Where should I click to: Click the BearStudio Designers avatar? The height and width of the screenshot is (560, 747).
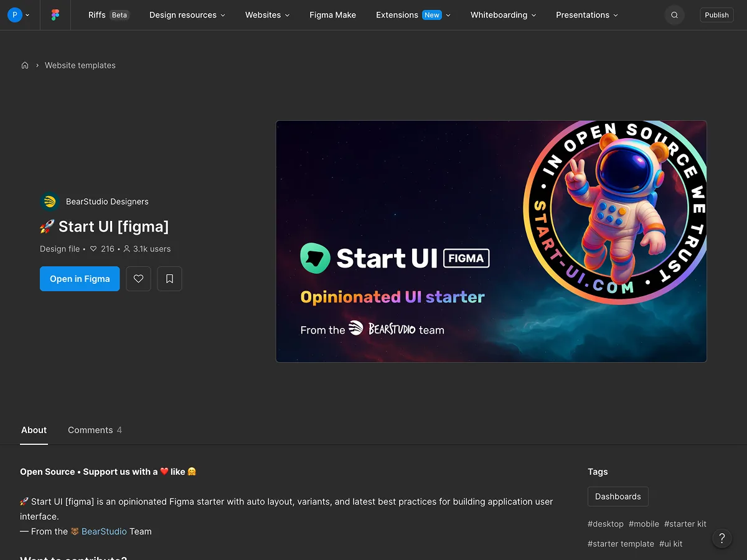49,202
